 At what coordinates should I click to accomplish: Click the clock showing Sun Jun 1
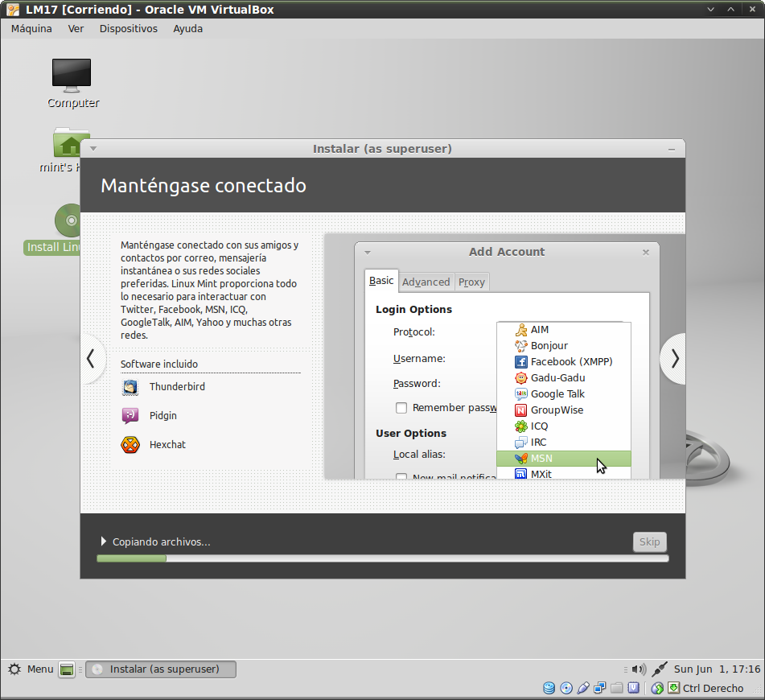(717, 669)
